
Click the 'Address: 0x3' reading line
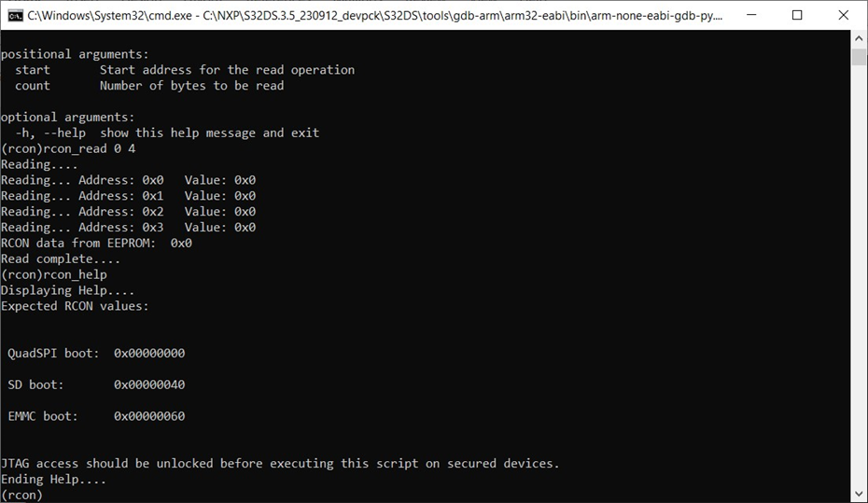click(129, 227)
